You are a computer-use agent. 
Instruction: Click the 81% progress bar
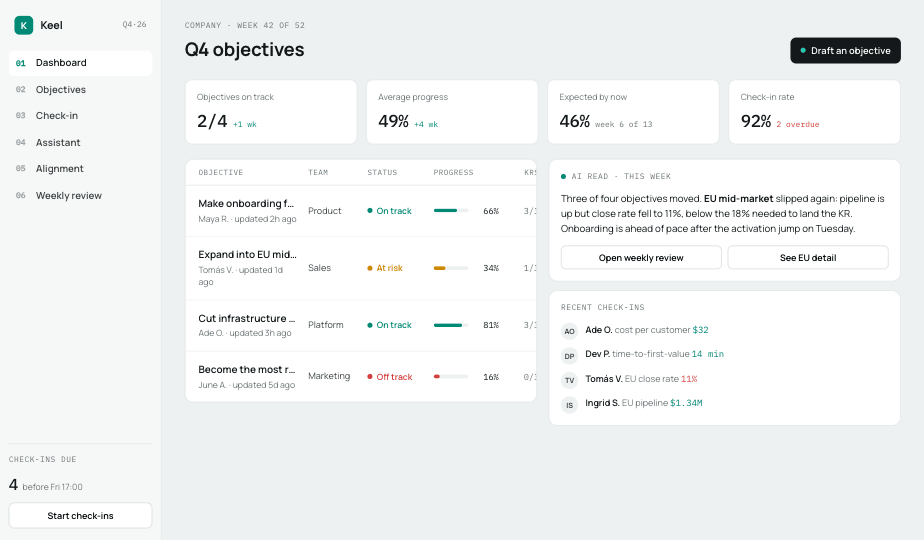pyautogui.click(x=451, y=325)
